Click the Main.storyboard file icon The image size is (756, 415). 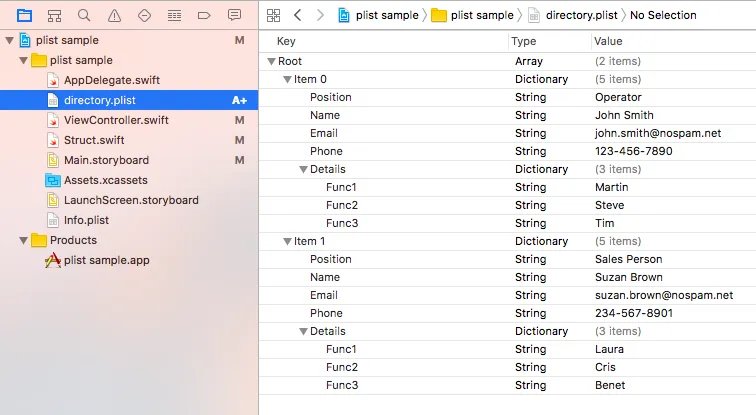click(x=53, y=160)
